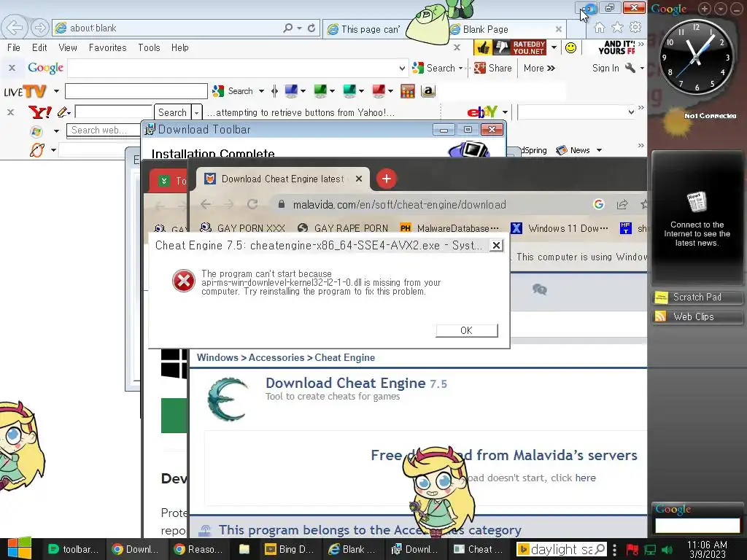
Task: Click the 'Search web...' toolbar field
Action: (104, 131)
